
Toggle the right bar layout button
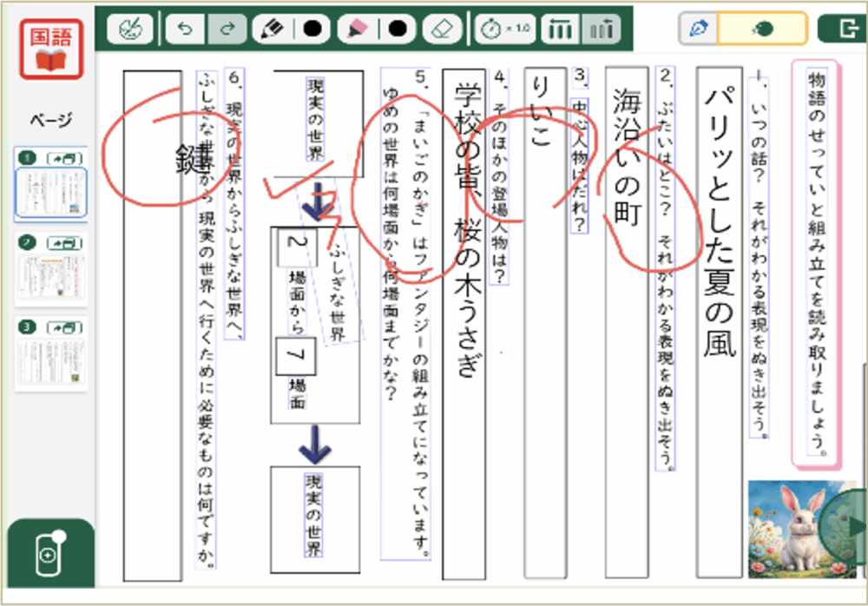600,29
